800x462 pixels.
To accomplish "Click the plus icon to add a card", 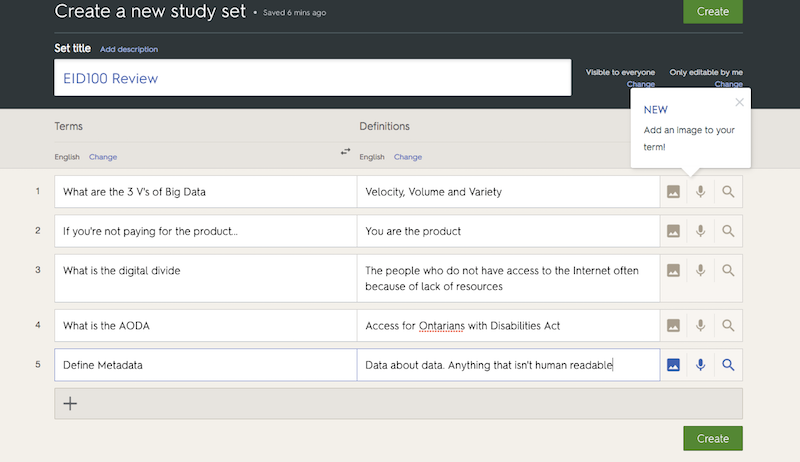I will coord(70,404).
